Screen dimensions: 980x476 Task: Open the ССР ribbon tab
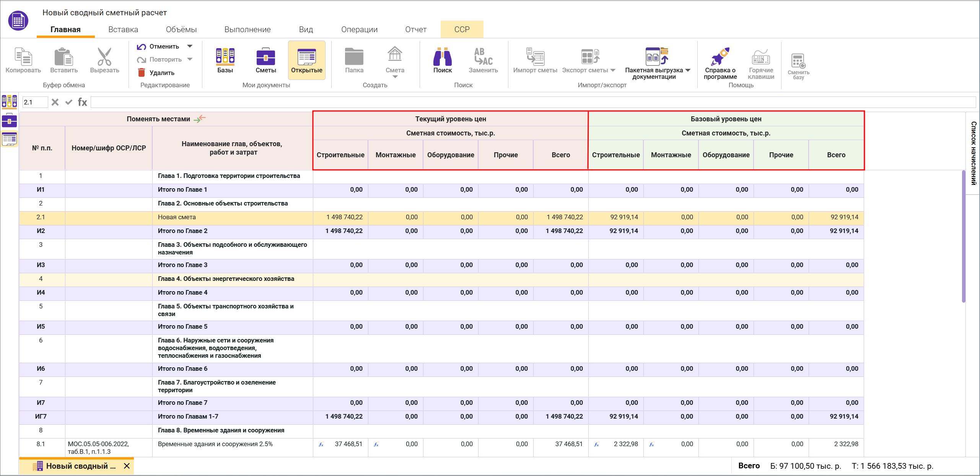pyautogui.click(x=462, y=29)
